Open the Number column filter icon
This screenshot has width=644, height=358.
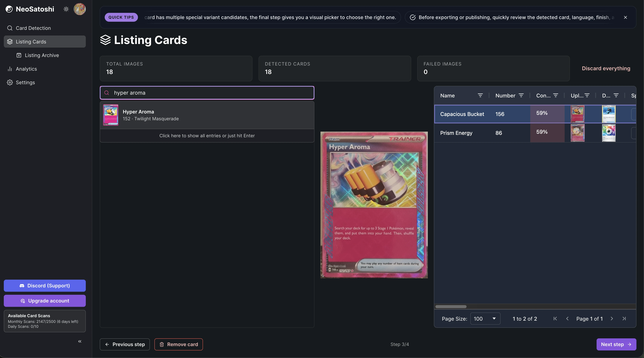(x=521, y=95)
